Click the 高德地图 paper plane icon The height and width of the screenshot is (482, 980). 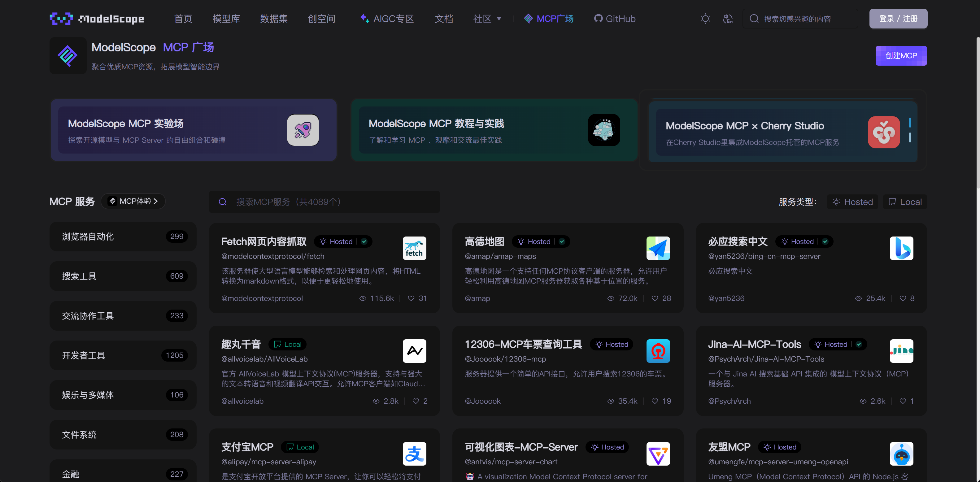tap(658, 248)
